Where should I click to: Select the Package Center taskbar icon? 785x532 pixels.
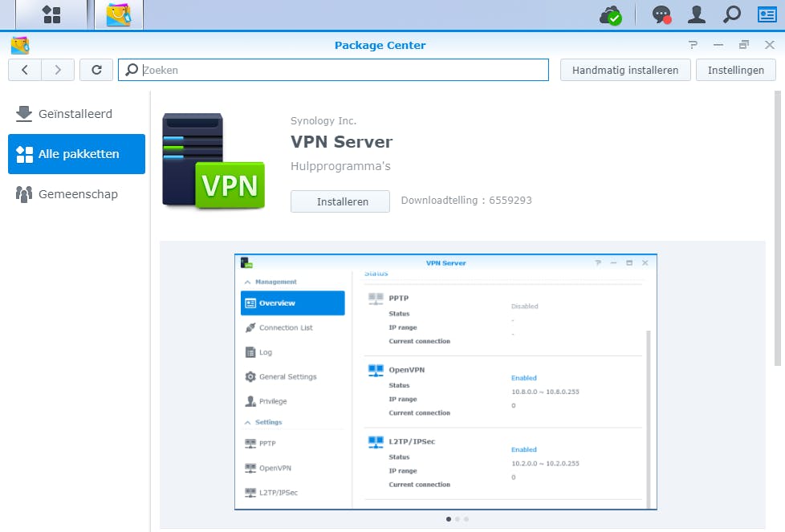coord(119,14)
